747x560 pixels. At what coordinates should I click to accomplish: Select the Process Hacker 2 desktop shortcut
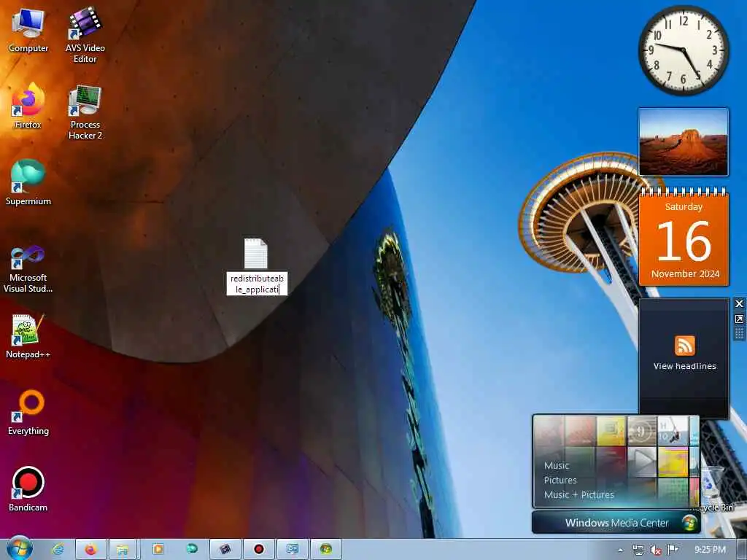(x=85, y=113)
